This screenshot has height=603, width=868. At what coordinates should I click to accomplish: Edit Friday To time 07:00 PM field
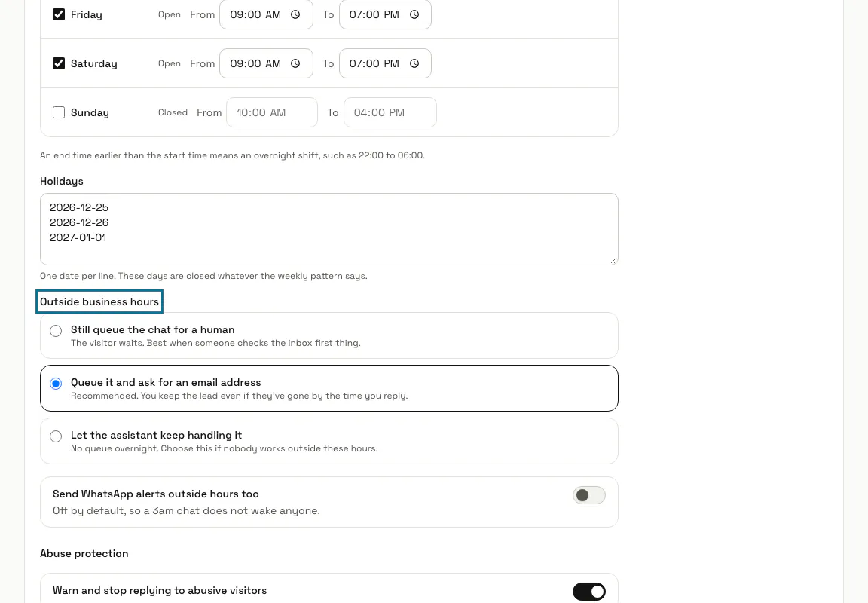[385, 14]
